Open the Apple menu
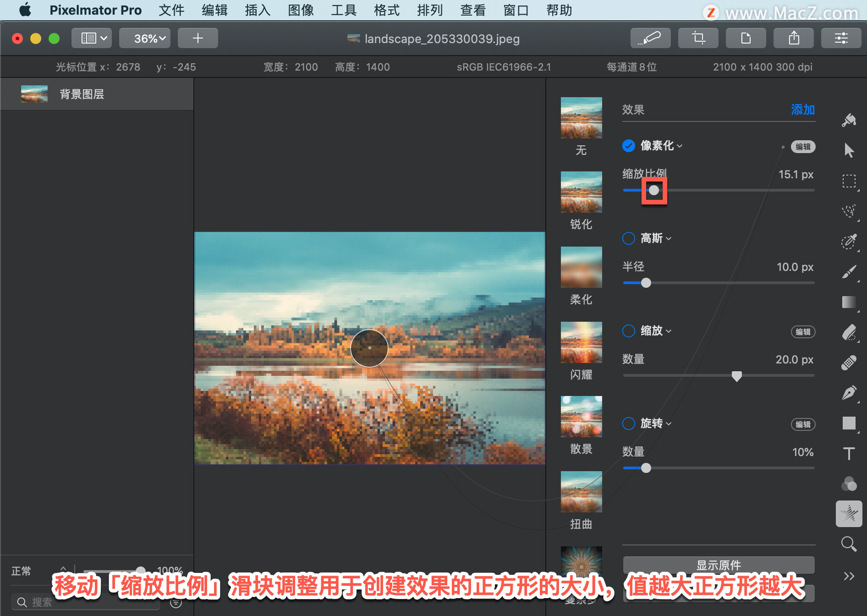 [25, 10]
